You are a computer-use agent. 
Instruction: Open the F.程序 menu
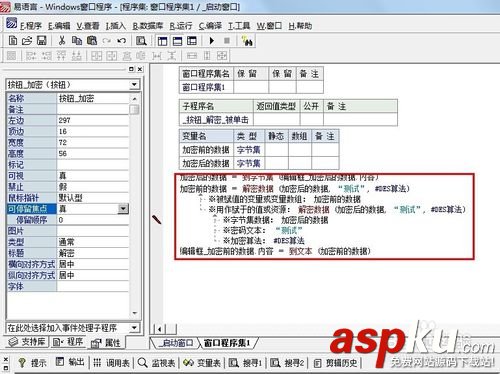tap(31, 26)
